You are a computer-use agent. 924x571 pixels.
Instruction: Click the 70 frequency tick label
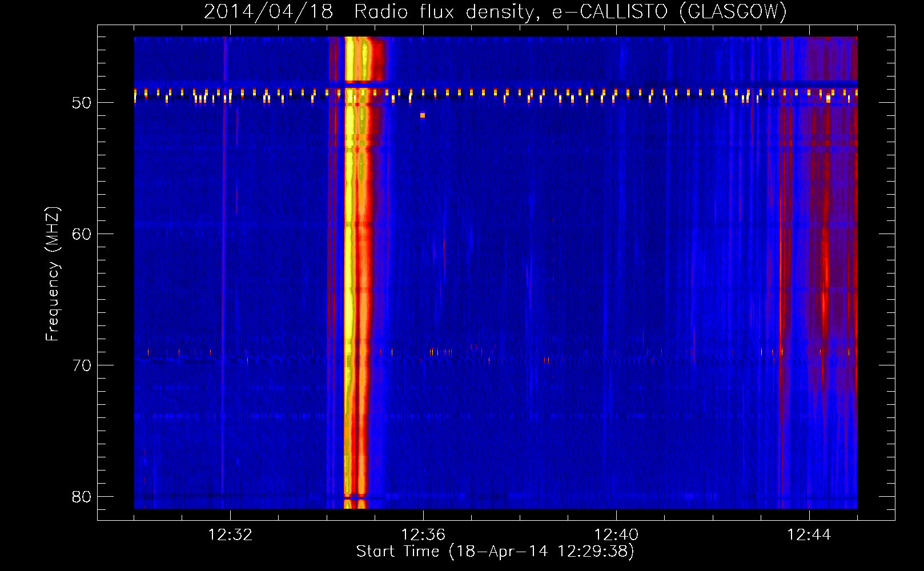[82, 365]
